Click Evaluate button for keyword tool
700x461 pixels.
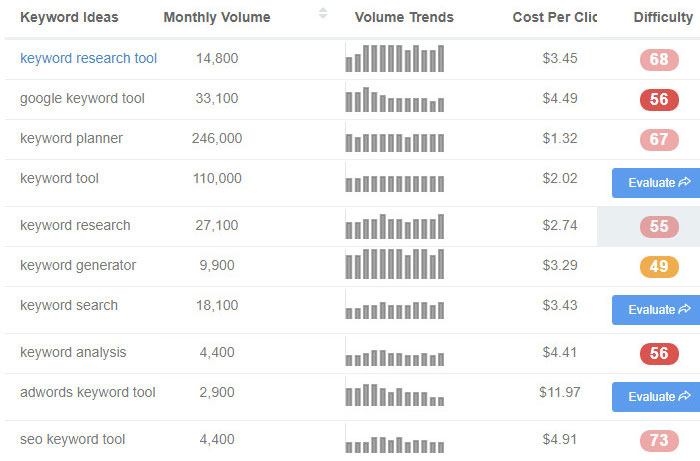(x=657, y=183)
